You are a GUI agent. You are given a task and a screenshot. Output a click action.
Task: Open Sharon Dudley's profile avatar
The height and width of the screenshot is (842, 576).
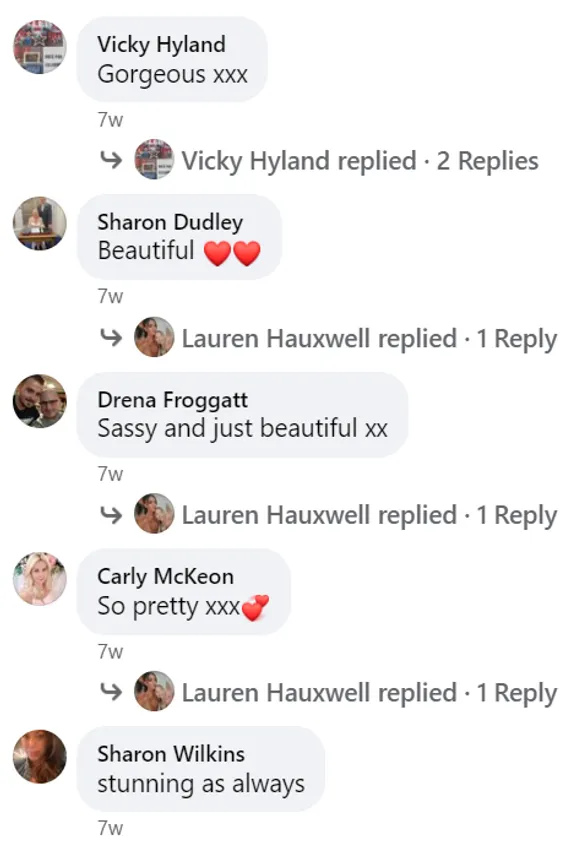40,223
